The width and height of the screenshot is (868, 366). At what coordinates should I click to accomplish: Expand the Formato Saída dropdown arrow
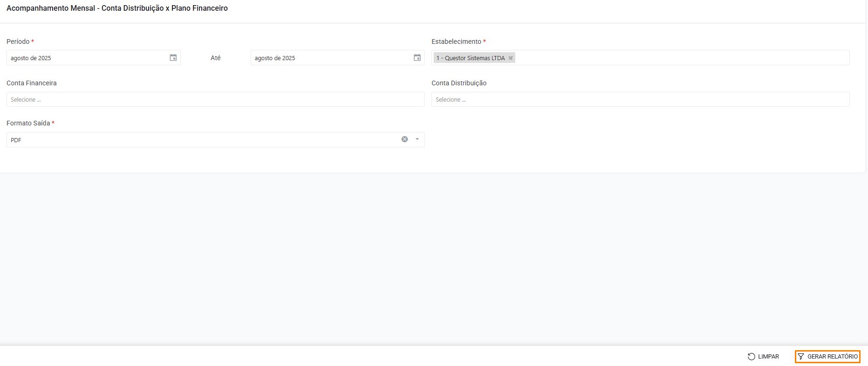click(417, 139)
